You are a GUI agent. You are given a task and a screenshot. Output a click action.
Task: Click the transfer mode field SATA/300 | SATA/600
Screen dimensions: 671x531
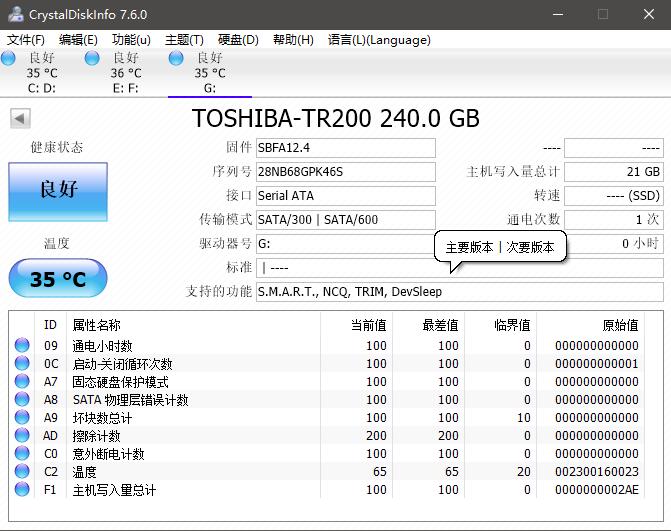(346, 220)
